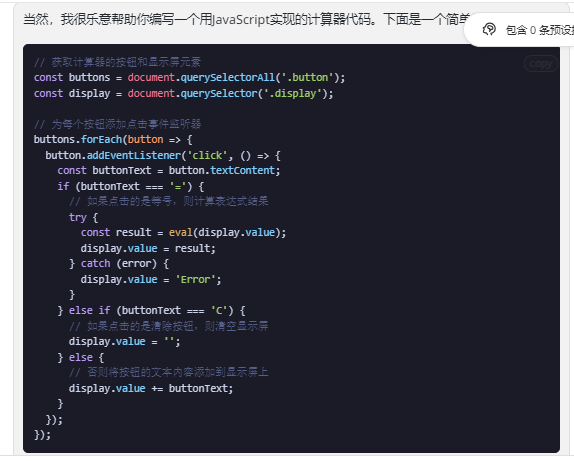Click the '包含 0 条预设' label

[540, 30]
